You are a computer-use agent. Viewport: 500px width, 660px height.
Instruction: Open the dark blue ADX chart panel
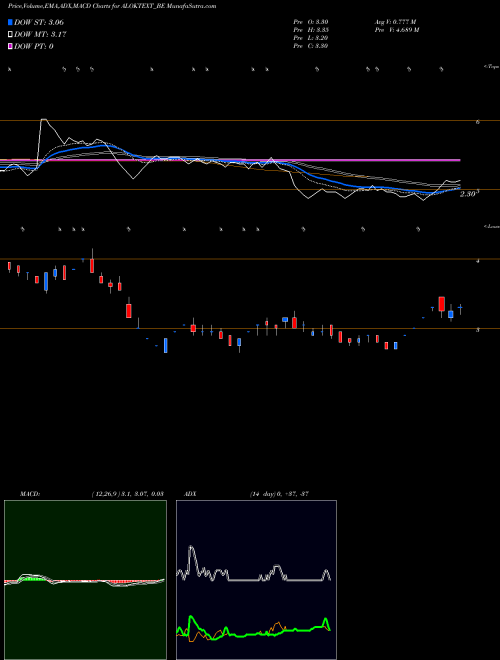point(256,580)
